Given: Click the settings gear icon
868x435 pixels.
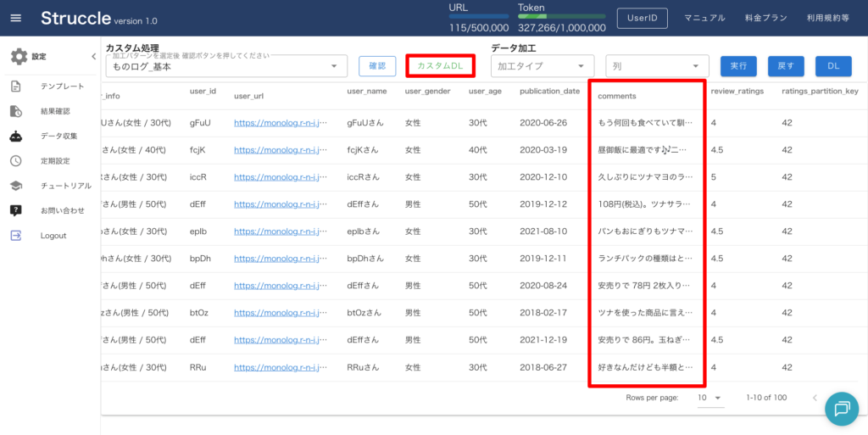Looking at the screenshot, I should click(19, 57).
